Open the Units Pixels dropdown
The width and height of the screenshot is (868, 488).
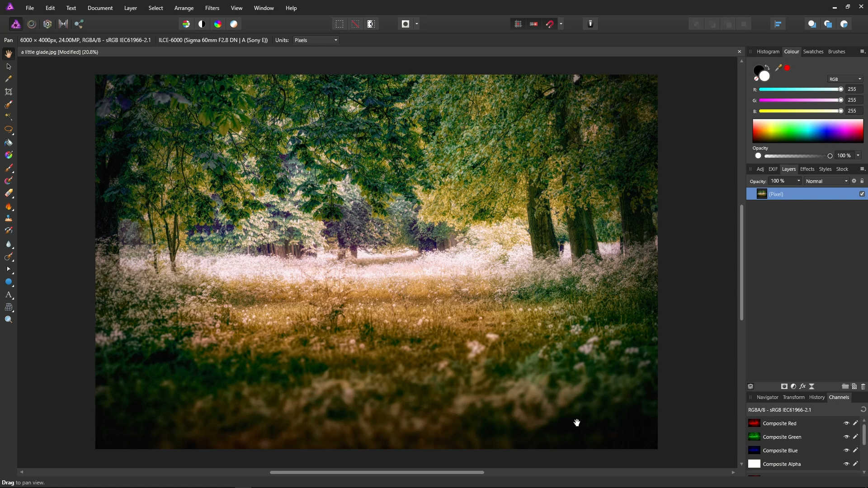316,40
